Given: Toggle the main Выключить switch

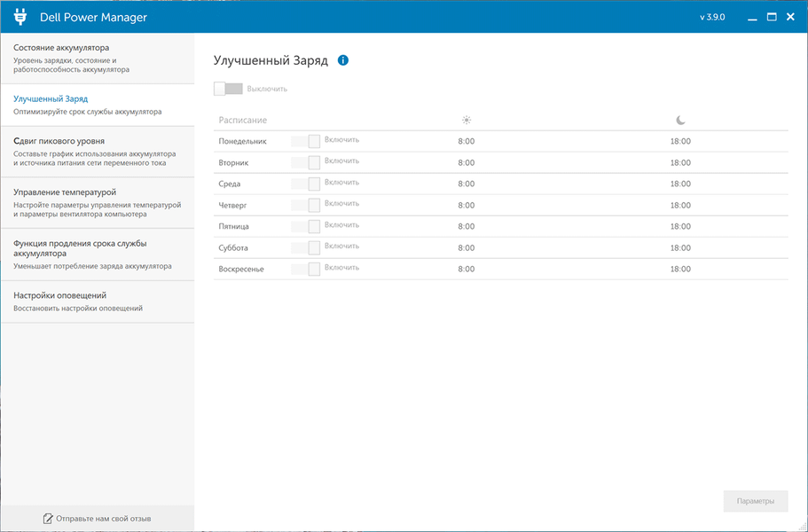Looking at the screenshot, I should pyautogui.click(x=228, y=89).
